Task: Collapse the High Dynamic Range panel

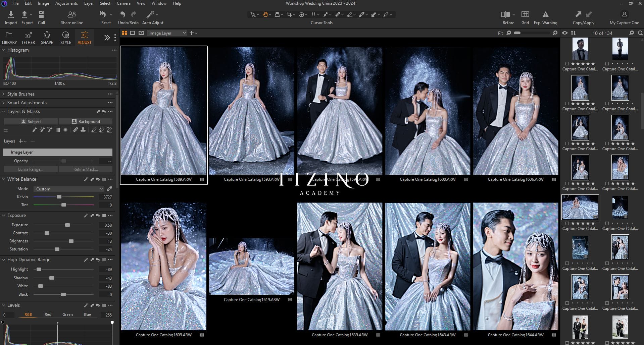Action: click(4, 260)
